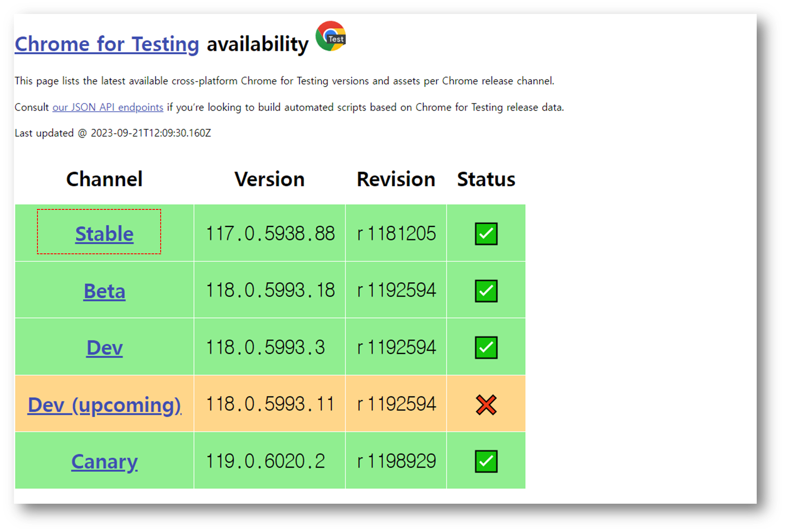Click the green checkmark in Stable row
Screen dimensions: 785x532
[486, 234]
